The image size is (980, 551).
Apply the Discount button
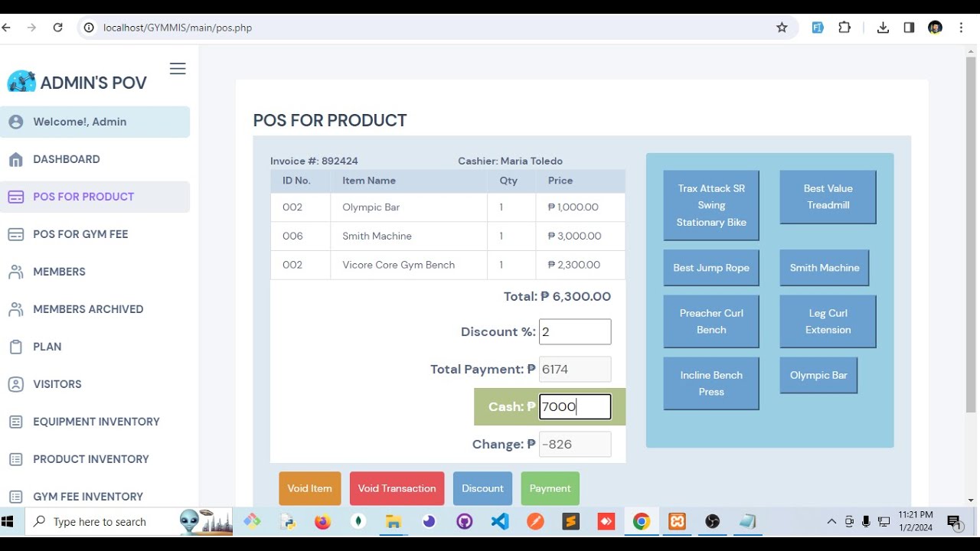[482, 488]
